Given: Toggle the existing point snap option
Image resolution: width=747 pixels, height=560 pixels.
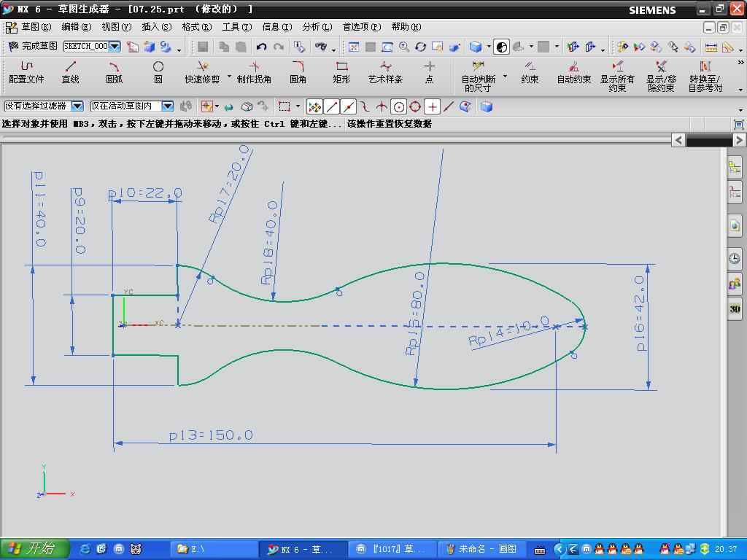Looking at the screenshot, I should tap(433, 106).
